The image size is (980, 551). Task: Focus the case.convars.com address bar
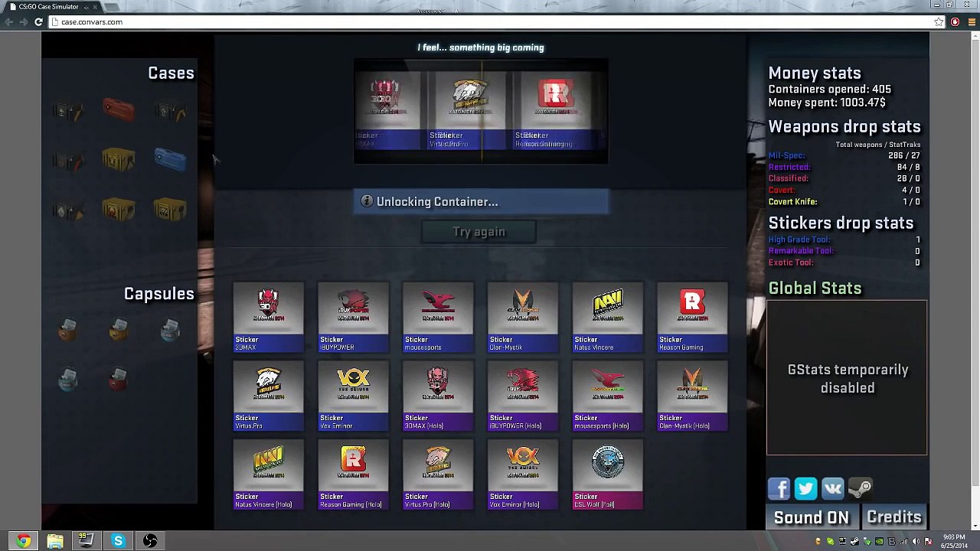point(490,22)
